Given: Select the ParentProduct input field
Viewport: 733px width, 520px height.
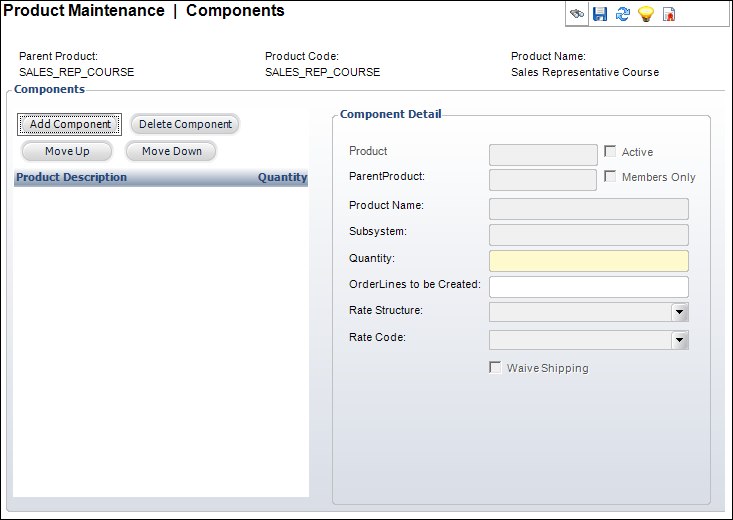Looking at the screenshot, I should [543, 180].
